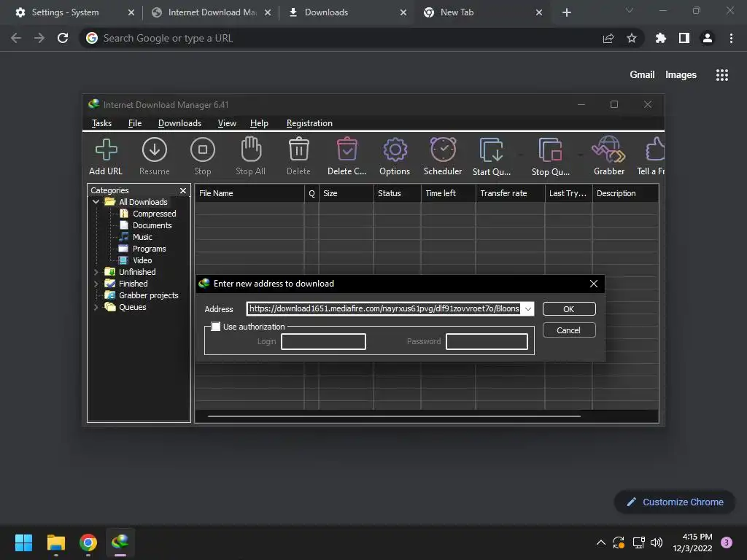Click OK in the address dialog
This screenshot has height=560, width=747.
(x=569, y=309)
